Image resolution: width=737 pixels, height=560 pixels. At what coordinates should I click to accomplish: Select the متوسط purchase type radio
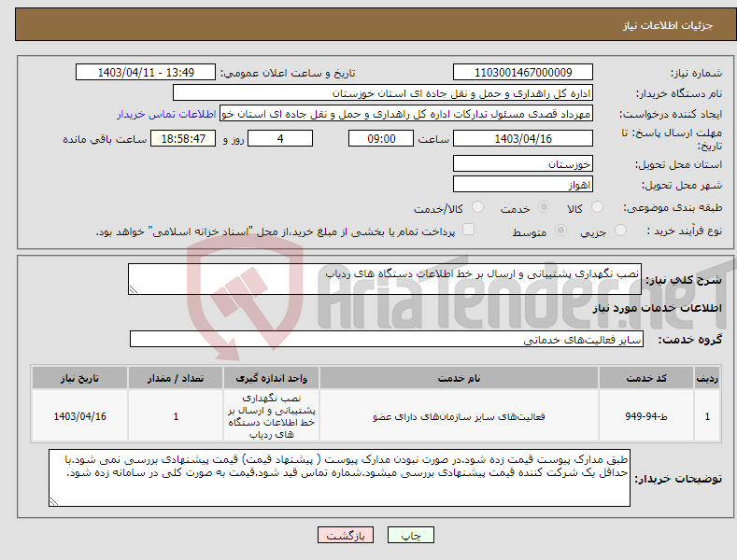[x=560, y=231]
